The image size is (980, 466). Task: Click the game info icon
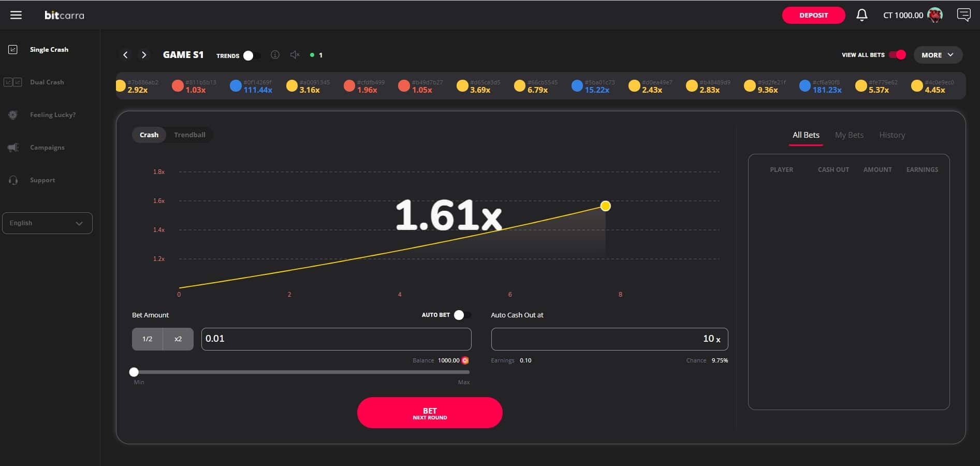[275, 55]
